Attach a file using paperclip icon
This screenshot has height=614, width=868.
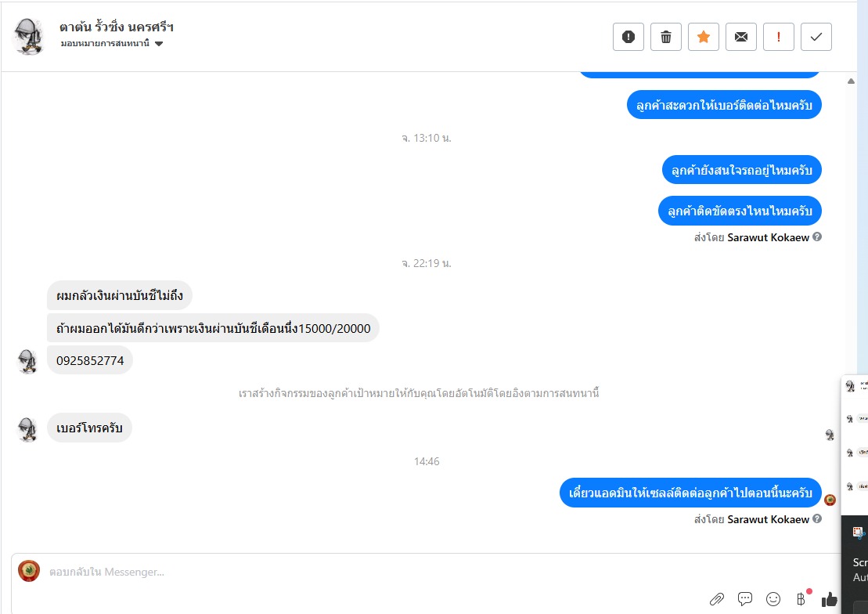coord(717,599)
